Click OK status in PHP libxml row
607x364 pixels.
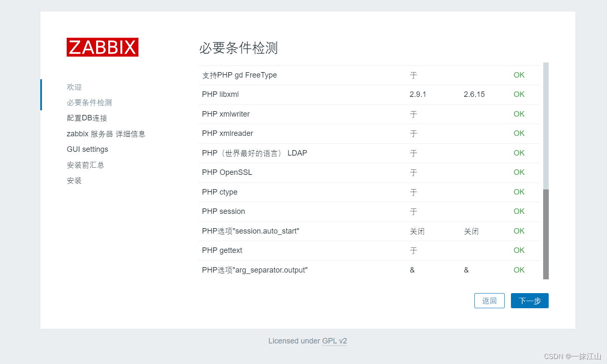519,94
